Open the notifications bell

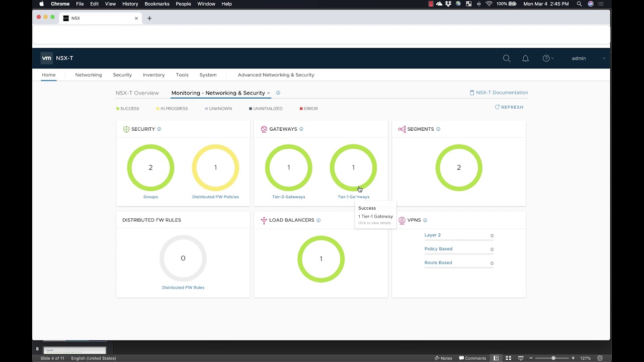pos(525,58)
